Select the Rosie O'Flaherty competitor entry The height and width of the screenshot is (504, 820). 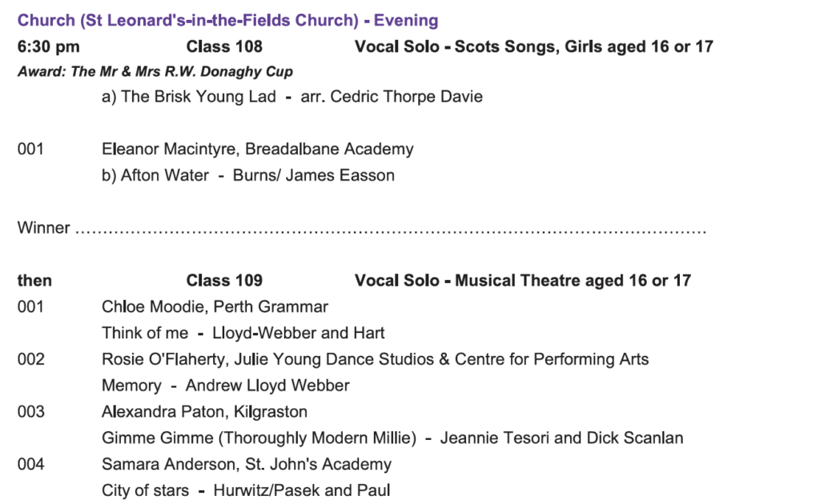[x=375, y=359]
